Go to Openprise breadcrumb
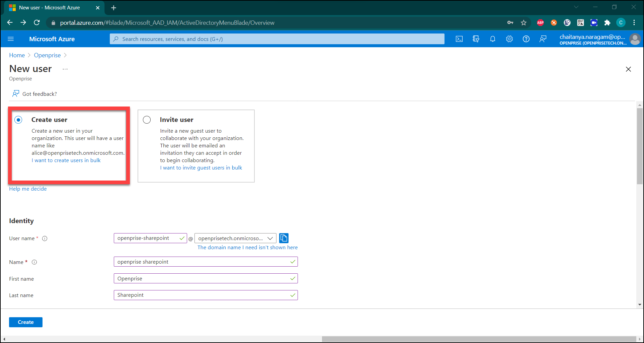The height and width of the screenshot is (343, 644). click(x=47, y=55)
